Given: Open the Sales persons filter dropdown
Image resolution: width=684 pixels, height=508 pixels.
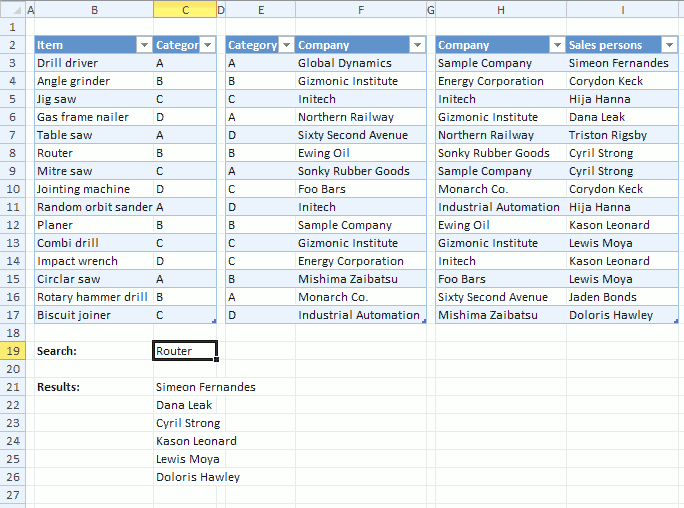Looking at the screenshot, I should tap(670, 45).
